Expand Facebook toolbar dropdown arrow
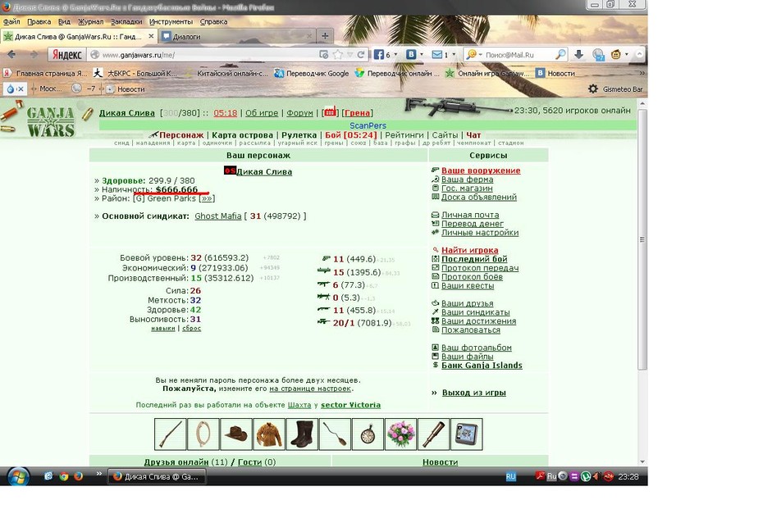Screen dimensions: 763x532 [395, 54]
